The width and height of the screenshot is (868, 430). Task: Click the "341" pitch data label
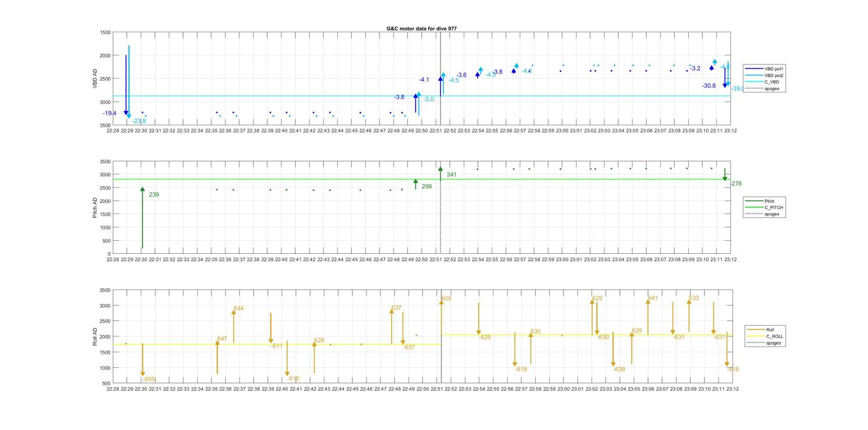451,175
